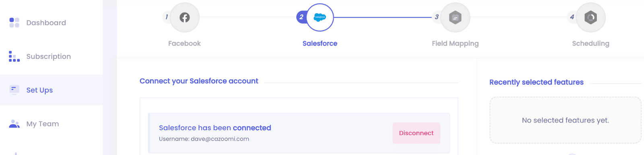Image resolution: width=644 pixels, height=155 pixels.
Task: Click step number 2 badge
Action: [x=301, y=17]
